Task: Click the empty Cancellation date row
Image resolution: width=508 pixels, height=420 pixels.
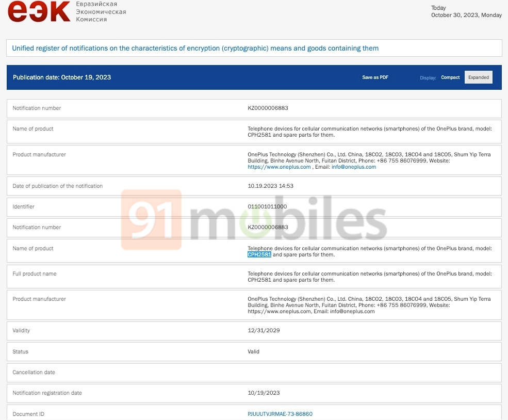Action: click(254, 372)
